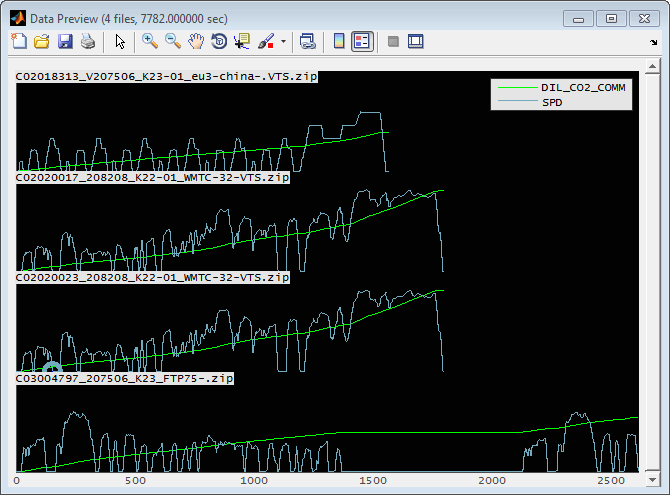
Task: Open a file with the folder icon
Action: coord(42,41)
